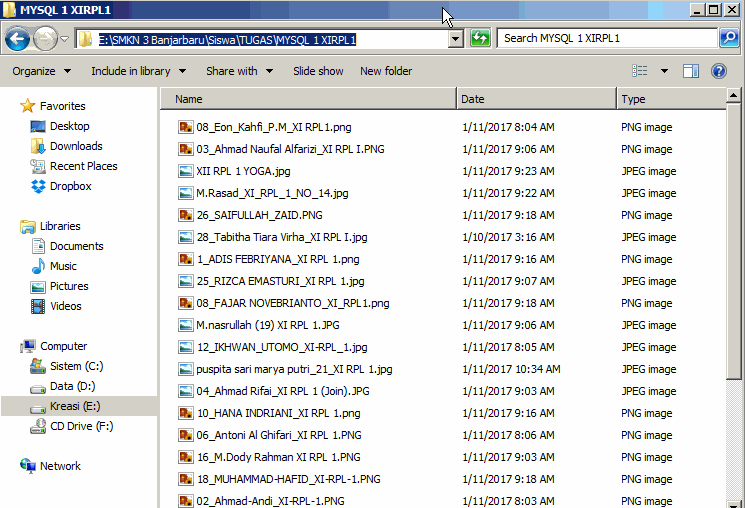Click the folder icon in the address bar
The image size is (745, 508).
(86, 39)
